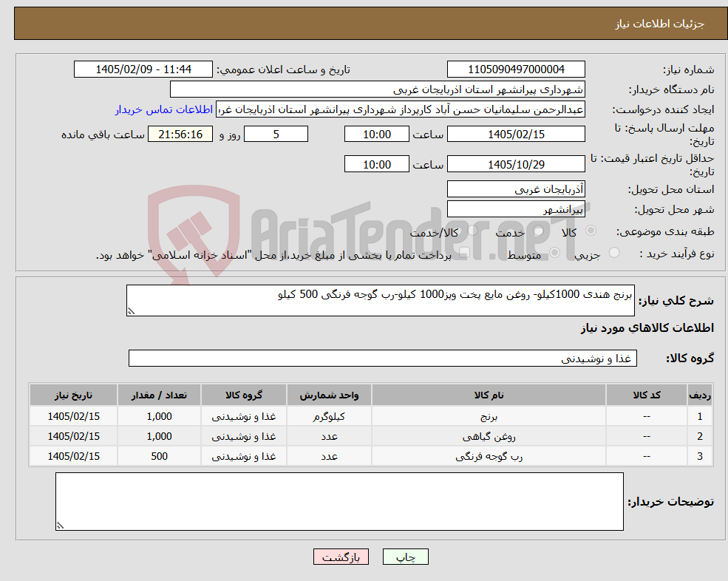Click the اطلاعات کالاهای مورد نیاز heading
728x581 pixels.
647,328
